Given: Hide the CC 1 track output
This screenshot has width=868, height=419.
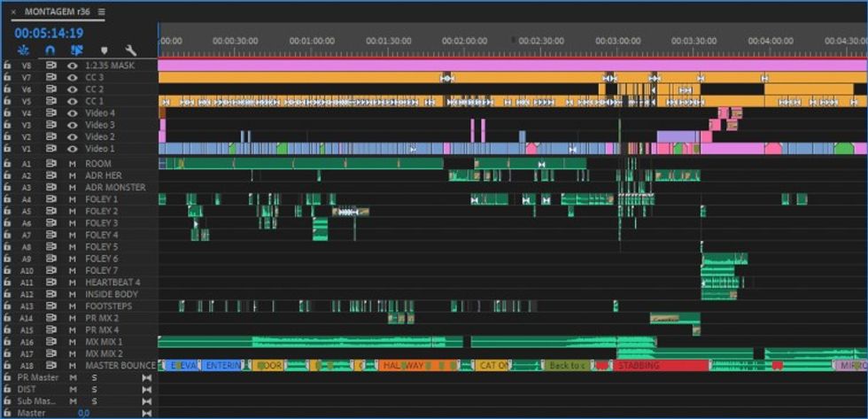Looking at the screenshot, I should pyautogui.click(x=72, y=101).
